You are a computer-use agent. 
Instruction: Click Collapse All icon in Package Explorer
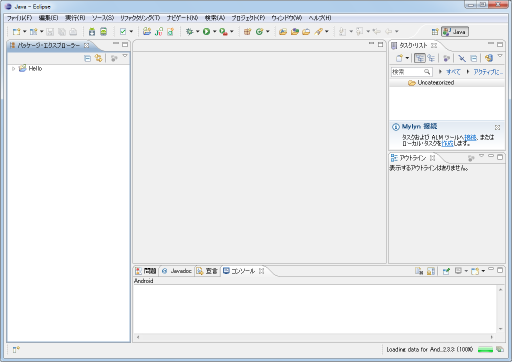87,58
